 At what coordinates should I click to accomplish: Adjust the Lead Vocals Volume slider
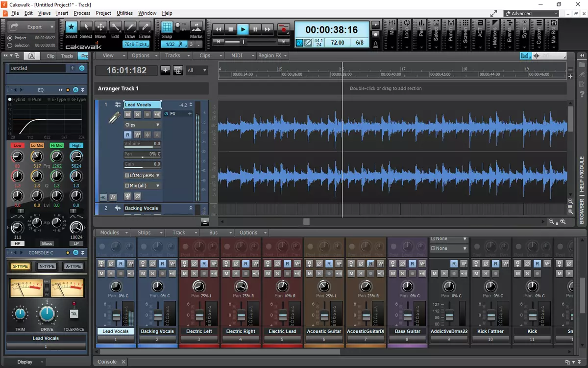pyautogui.click(x=142, y=144)
